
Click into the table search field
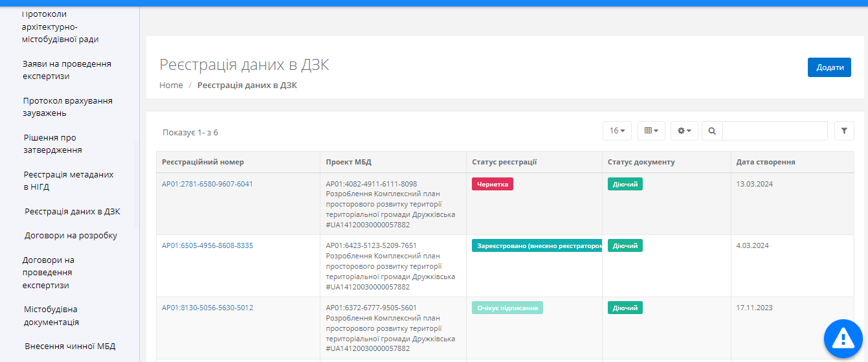pos(775,131)
